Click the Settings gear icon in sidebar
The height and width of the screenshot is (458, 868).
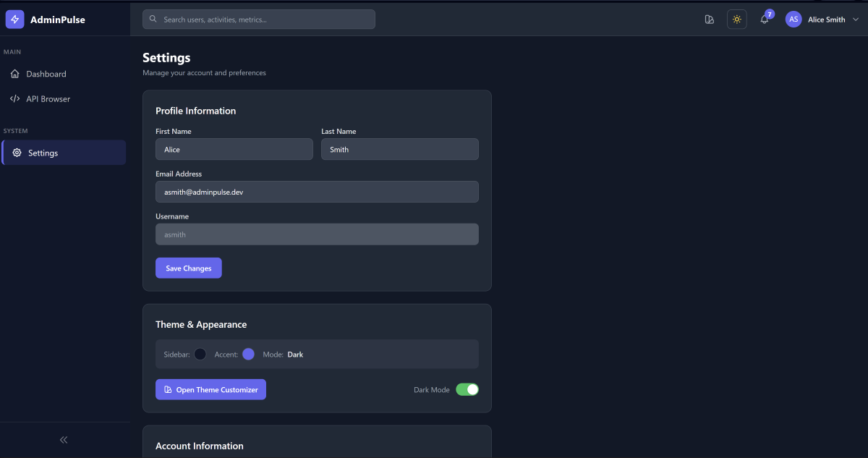(17, 153)
